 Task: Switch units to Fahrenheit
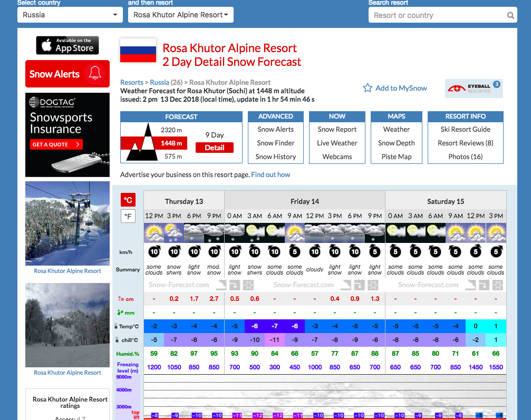point(128,216)
